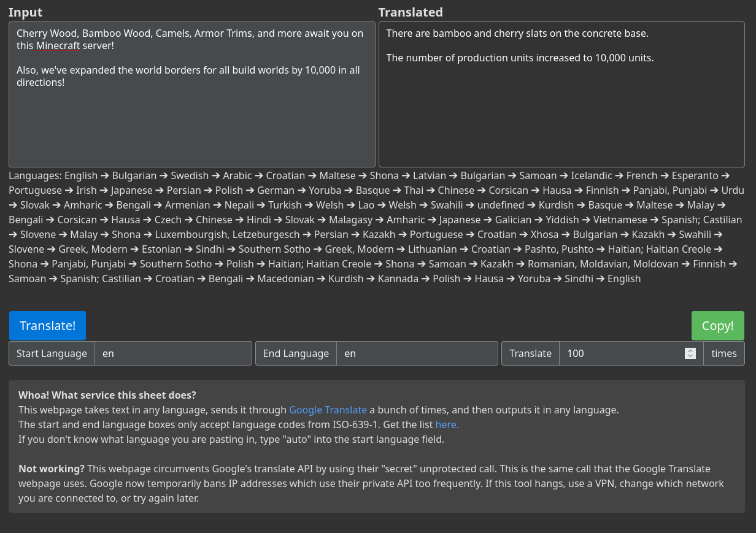Click the green Copy! button
The image size is (756, 533).
click(x=718, y=326)
